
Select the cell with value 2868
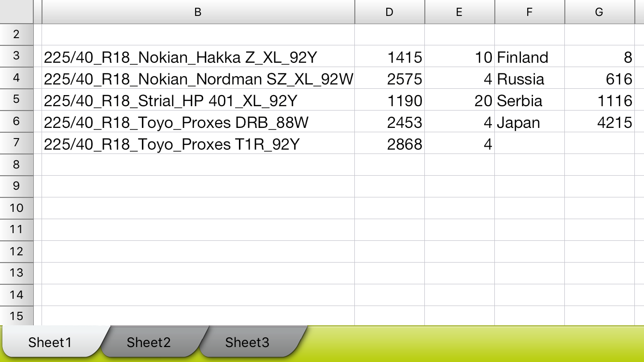(390, 144)
